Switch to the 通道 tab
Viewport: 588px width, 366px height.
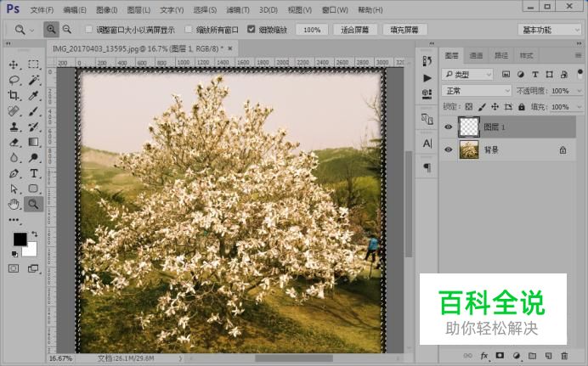476,55
